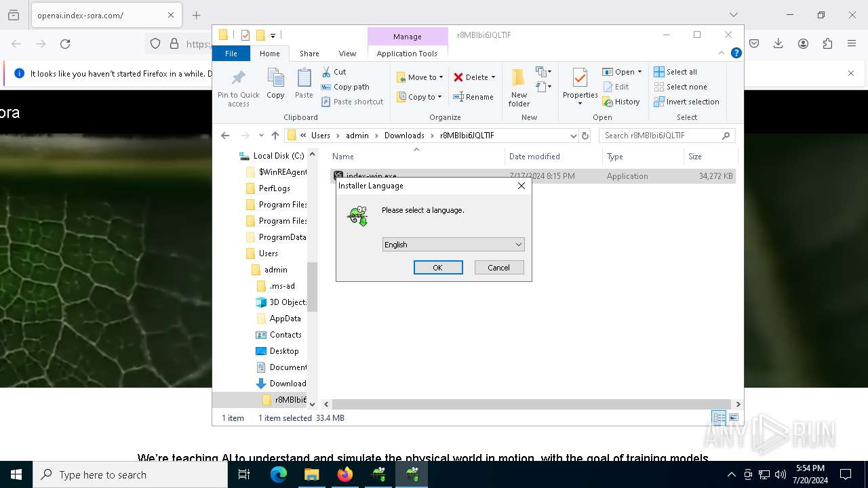Click the Rename command
This screenshot has width=868, height=488.
point(473,97)
